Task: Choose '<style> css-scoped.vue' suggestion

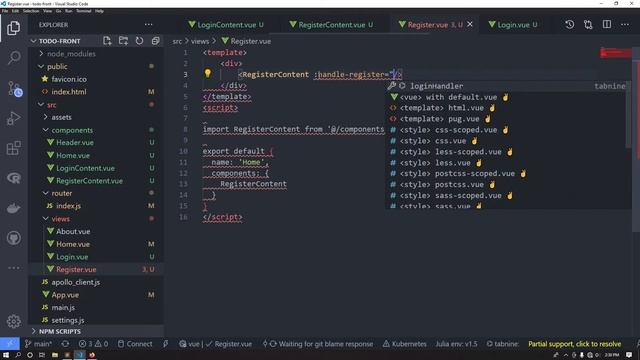Action: pos(506,130)
